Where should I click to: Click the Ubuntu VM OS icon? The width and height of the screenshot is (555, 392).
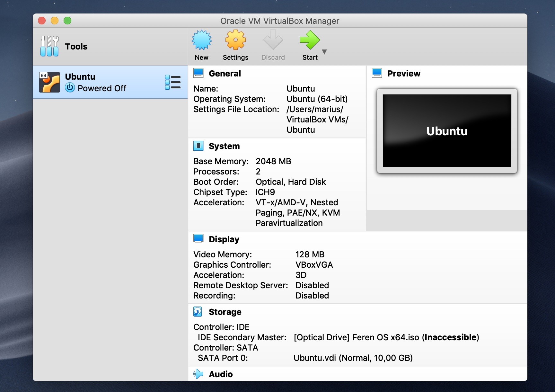pyautogui.click(x=49, y=82)
